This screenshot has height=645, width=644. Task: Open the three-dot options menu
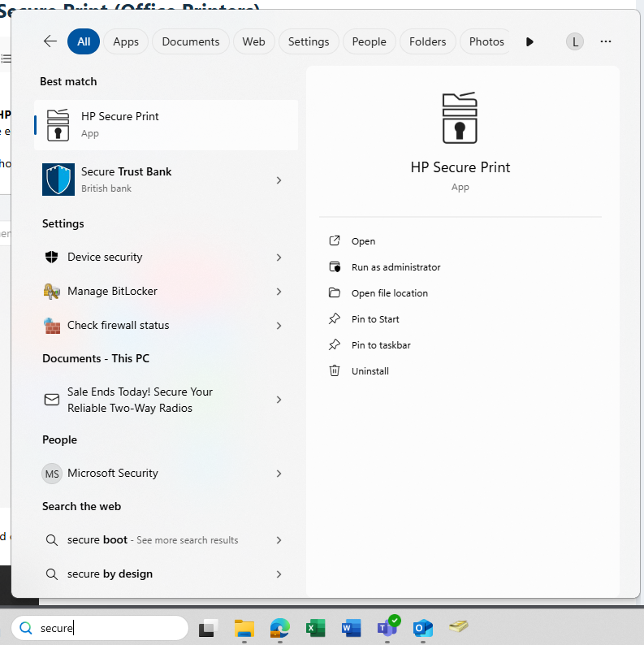(605, 41)
